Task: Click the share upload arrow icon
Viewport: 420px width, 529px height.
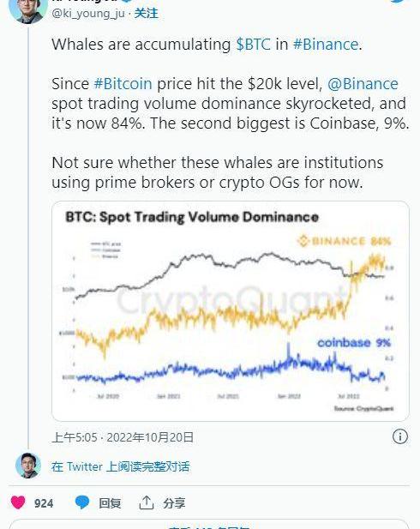Action: point(146,502)
